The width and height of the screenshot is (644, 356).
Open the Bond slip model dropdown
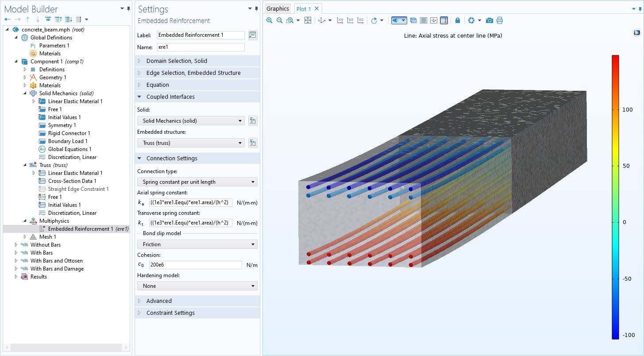click(x=197, y=244)
